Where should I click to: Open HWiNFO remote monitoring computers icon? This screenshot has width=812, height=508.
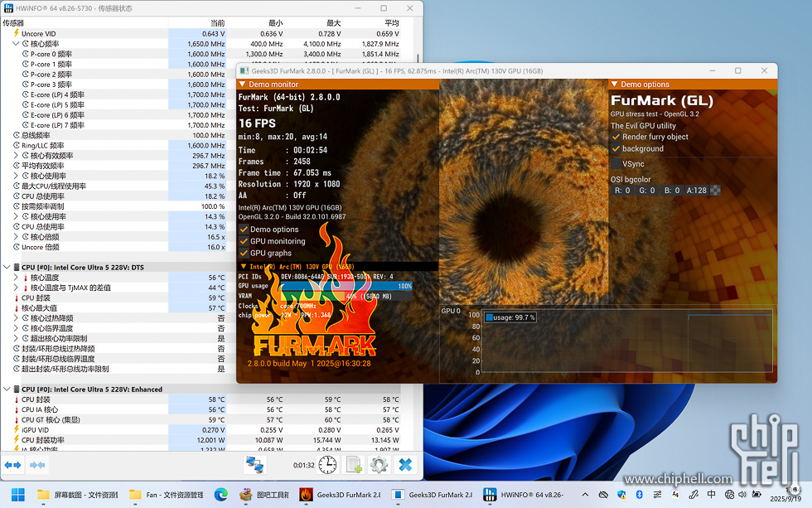point(255,465)
